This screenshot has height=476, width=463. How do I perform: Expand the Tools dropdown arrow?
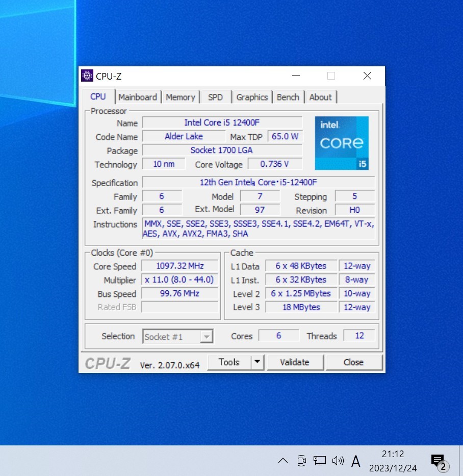click(x=258, y=362)
